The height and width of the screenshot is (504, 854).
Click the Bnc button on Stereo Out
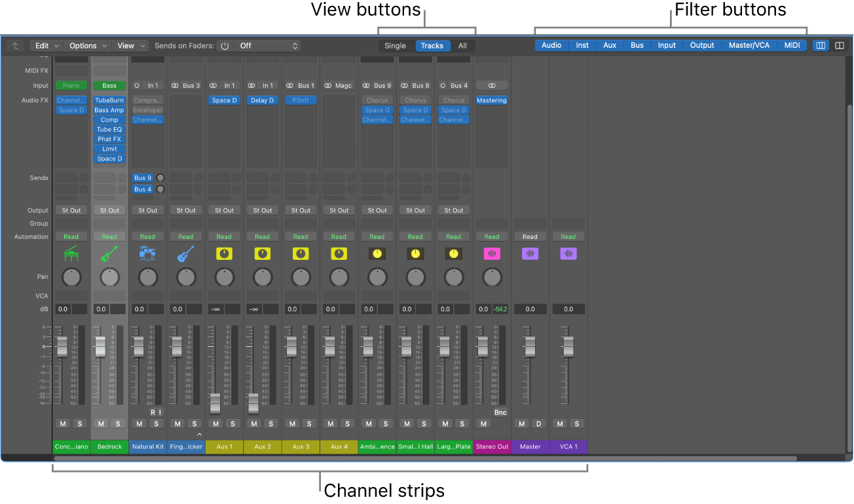tap(500, 412)
